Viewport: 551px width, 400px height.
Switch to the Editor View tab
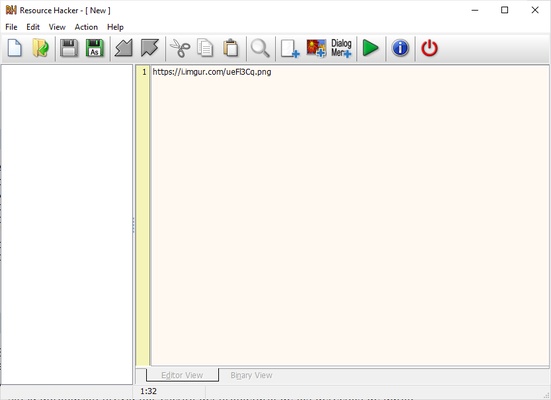[182, 375]
